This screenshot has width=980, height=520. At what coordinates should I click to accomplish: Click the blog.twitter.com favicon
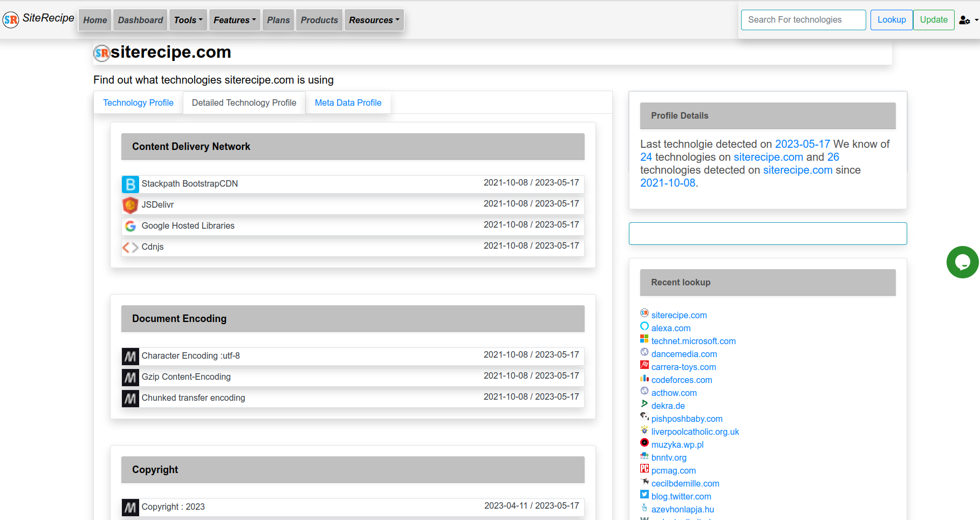tap(645, 495)
